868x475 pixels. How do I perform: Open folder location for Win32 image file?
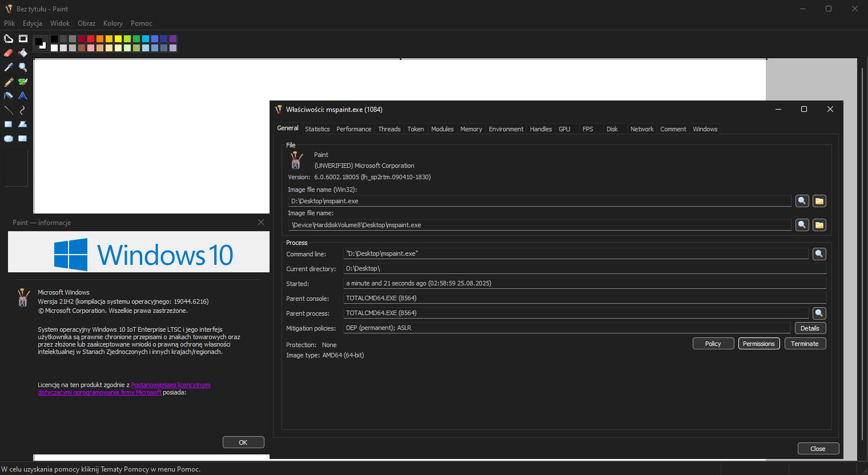(819, 201)
